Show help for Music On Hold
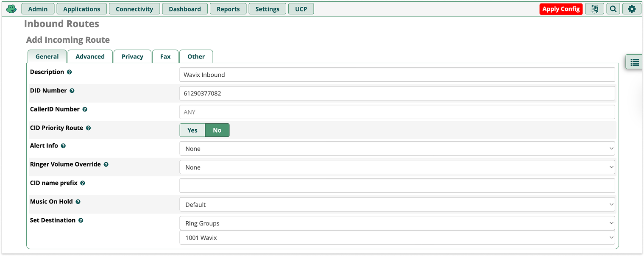This screenshot has width=644, height=256. [78, 202]
